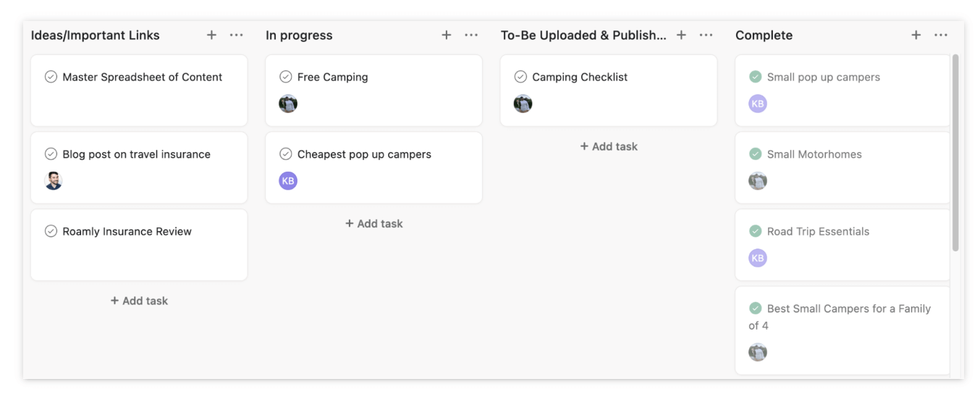The image size is (980, 397).
Task: Open the Roamly Insurance Review card
Action: pyautogui.click(x=127, y=232)
